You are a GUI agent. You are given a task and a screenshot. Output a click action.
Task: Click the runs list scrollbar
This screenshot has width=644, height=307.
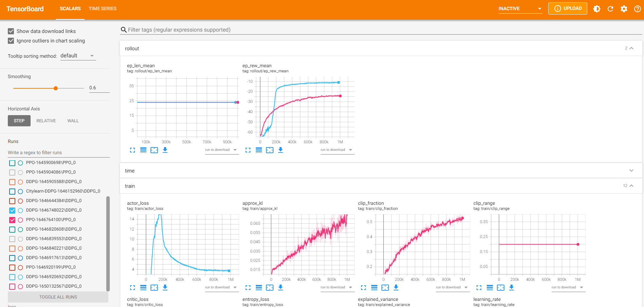pos(108,243)
